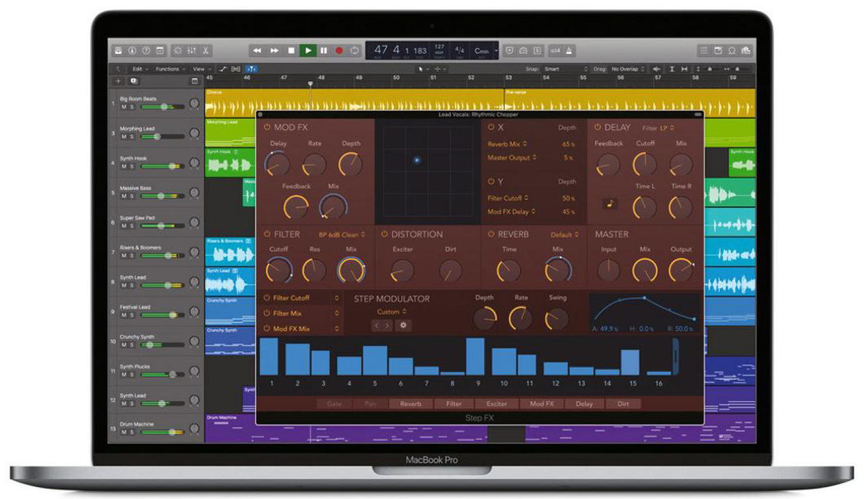The width and height of the screenshot is (868, 499).
Task: Open filter type BP 6dB Clean dropdown
Action: tap(342, 235)
